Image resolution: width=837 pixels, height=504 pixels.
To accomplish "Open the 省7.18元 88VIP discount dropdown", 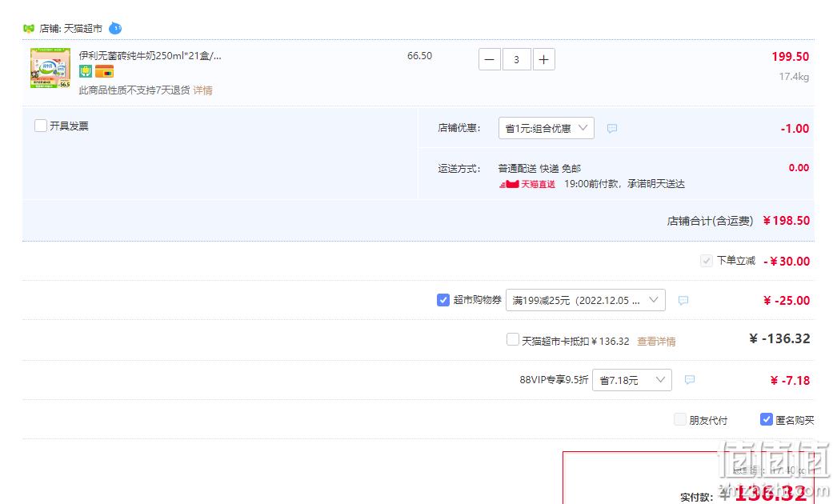I will (632, 380).
